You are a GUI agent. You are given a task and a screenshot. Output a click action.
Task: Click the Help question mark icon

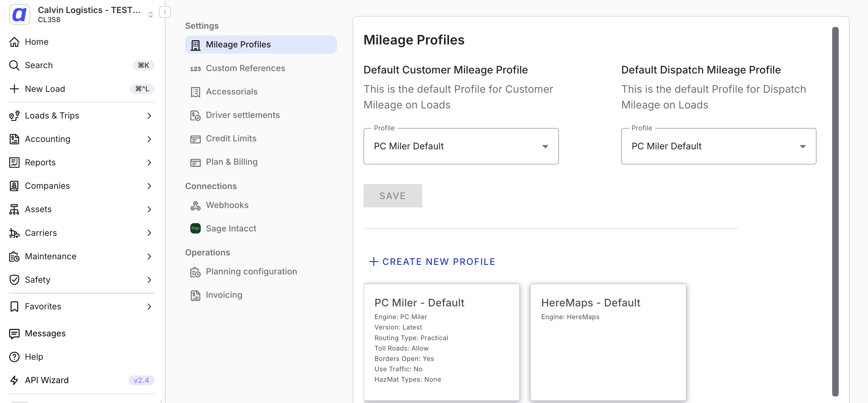click(14, 357)
